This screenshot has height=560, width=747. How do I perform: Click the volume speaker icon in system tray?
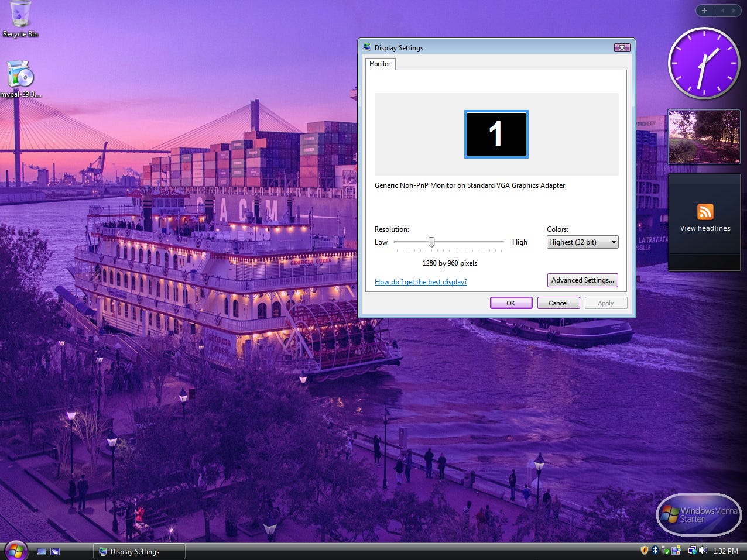coord(703,551)
